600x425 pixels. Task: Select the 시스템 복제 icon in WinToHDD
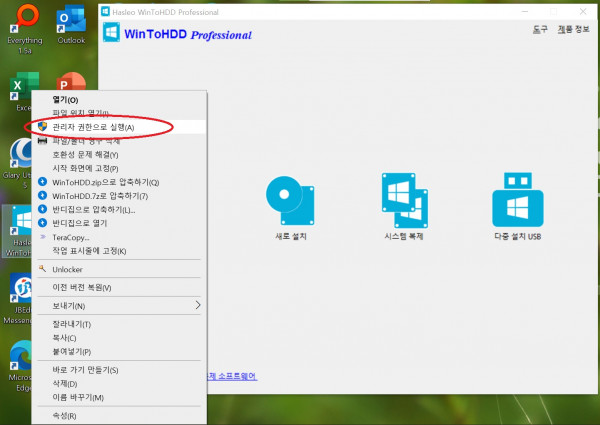pyautogui.click(x=404, y=200)
